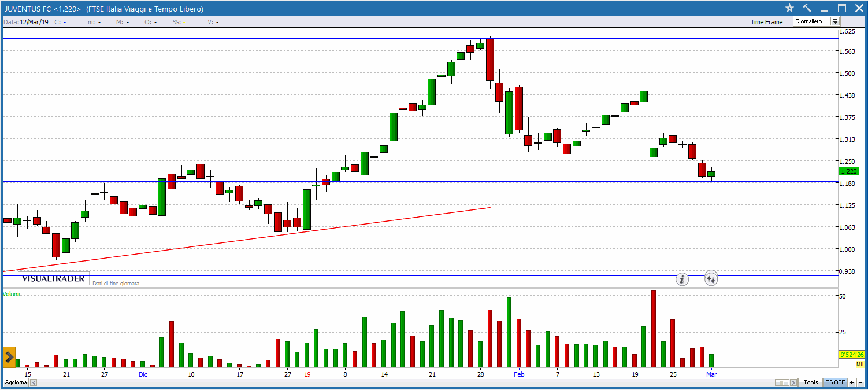The width and height of the screenshot is (868, 390).
Task: Toggle the TS OFF button
Action: click(x=835, y=382)
